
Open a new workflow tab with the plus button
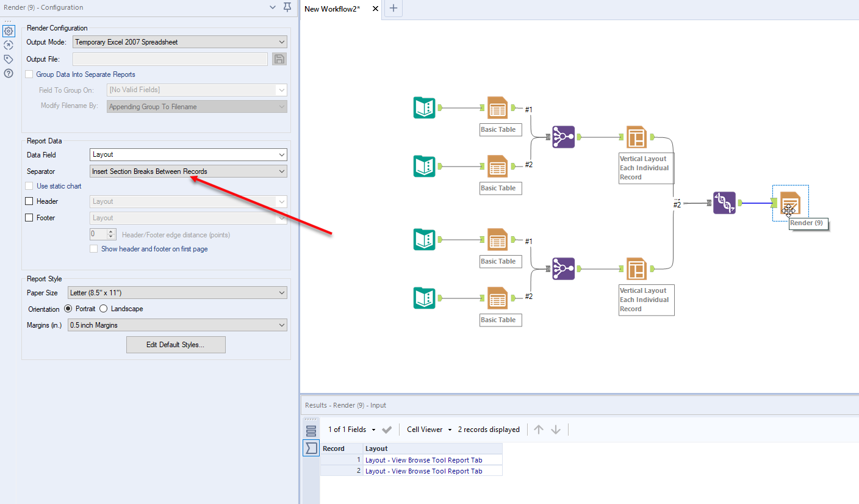(x=392, y=9)
